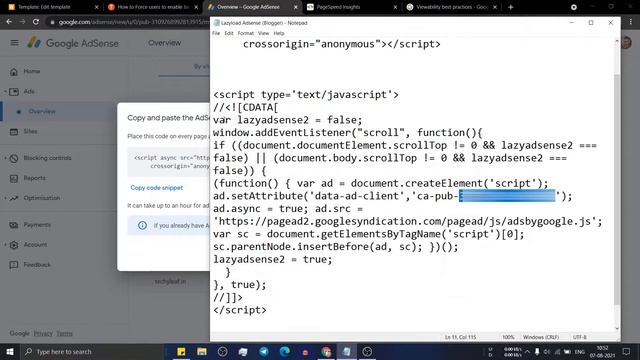Open the Windows Start menu
640x360 pixels.
10,351
